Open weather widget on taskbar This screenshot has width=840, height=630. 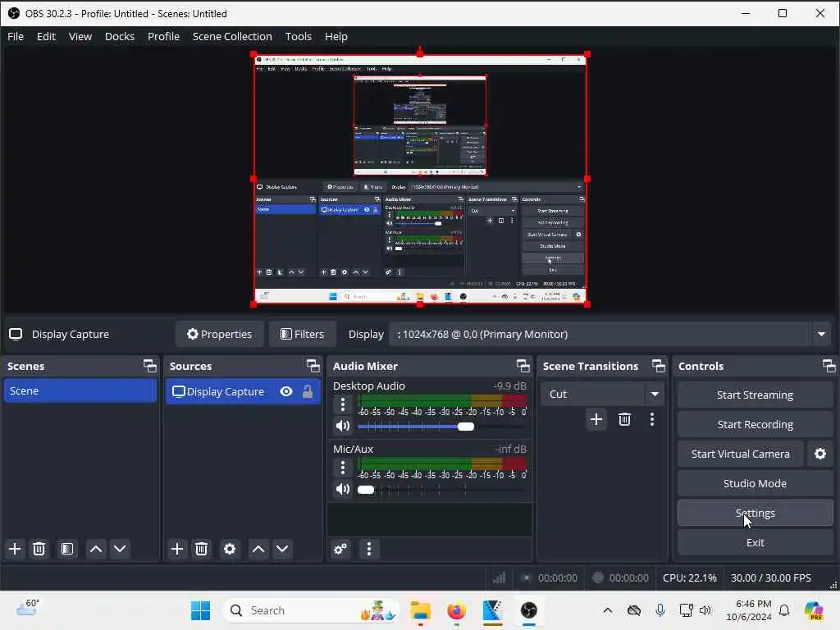click(27, 609)
